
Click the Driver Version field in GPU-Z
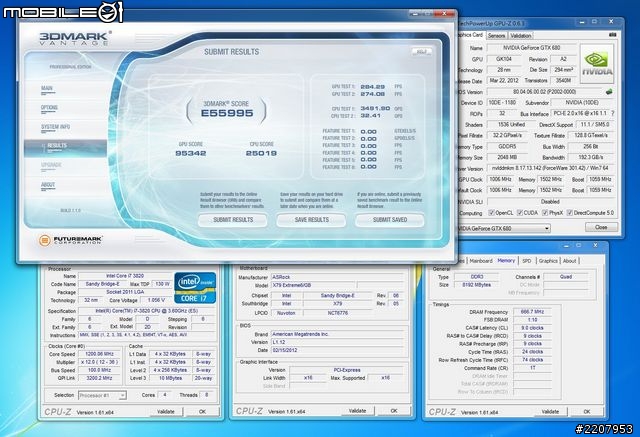[551, 168]
